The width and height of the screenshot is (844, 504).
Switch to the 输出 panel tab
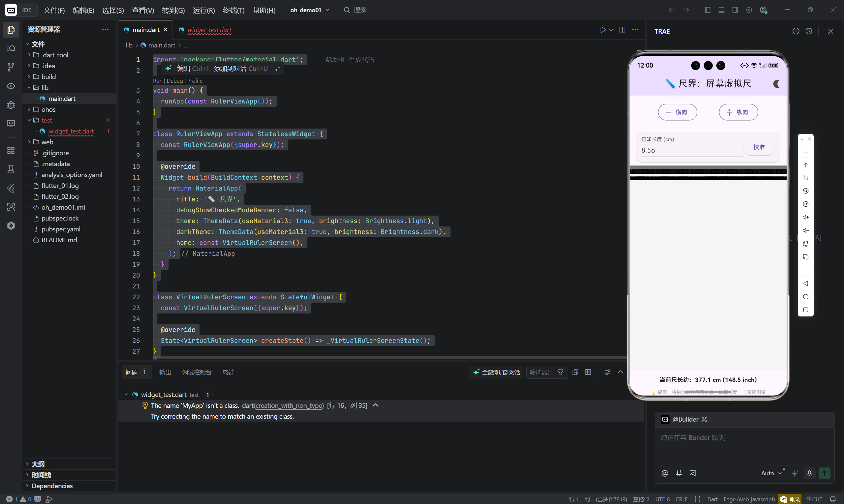(x=165, y=372)
